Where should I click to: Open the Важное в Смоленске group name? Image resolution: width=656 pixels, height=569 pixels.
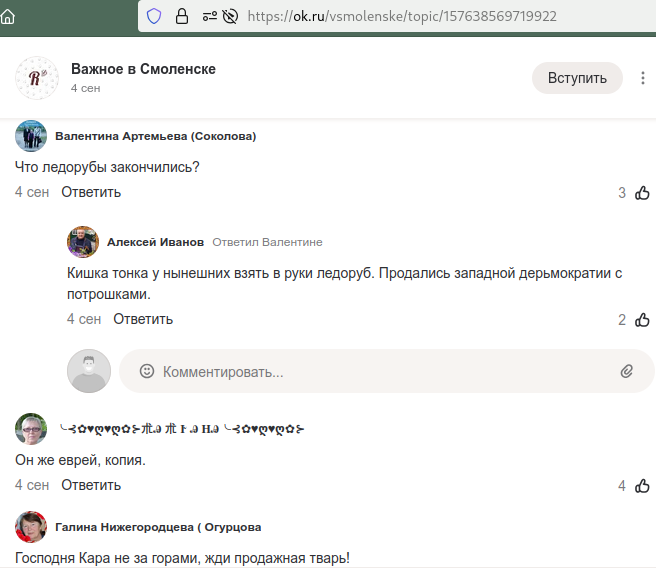click(144, 69)
